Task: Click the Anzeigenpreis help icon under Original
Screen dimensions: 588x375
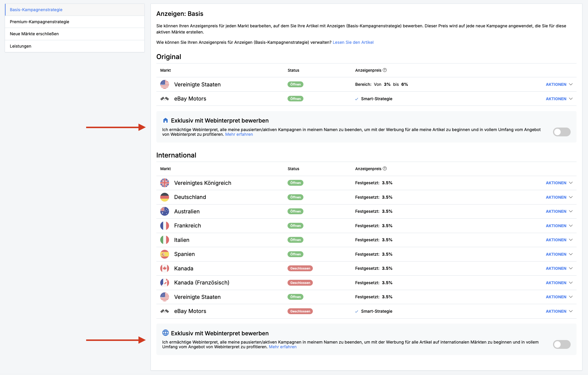Action: (385, 70)
